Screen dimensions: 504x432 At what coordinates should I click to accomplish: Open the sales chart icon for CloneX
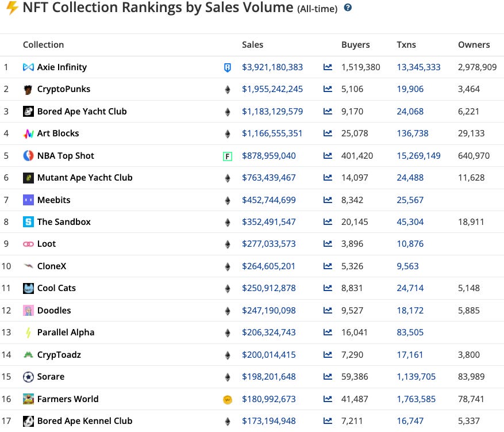328,266
